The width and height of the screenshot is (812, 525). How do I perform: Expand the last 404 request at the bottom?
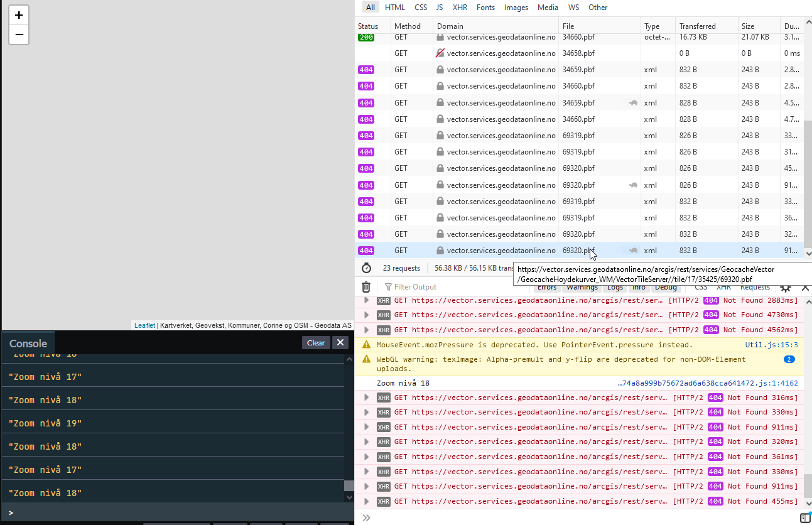point(366,501)
